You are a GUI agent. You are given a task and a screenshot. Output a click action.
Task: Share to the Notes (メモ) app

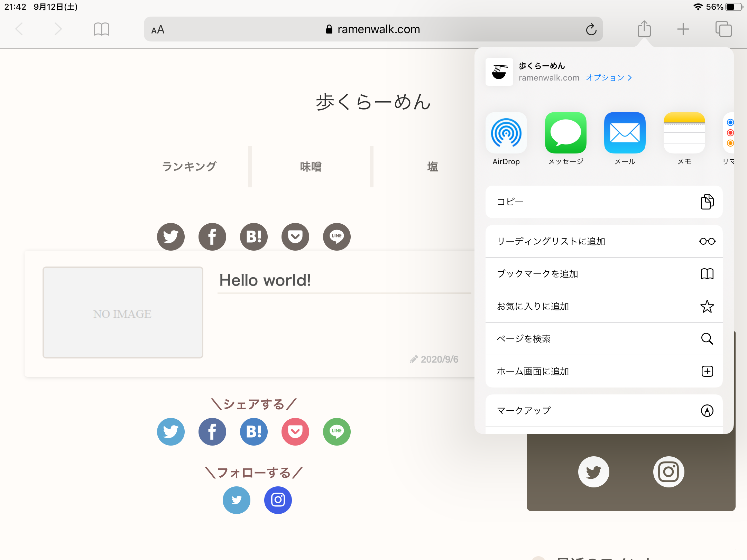tap(684, 133)
